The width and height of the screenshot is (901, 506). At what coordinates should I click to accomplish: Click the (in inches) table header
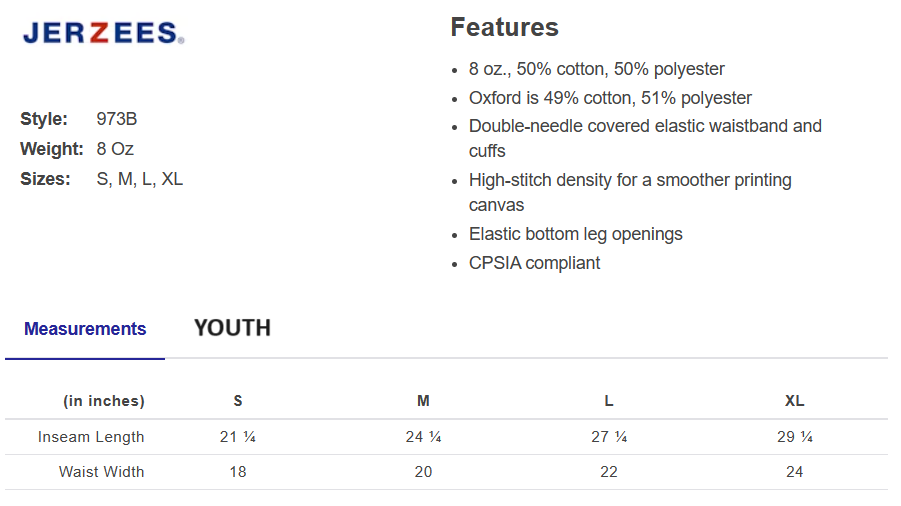[104, 401]
